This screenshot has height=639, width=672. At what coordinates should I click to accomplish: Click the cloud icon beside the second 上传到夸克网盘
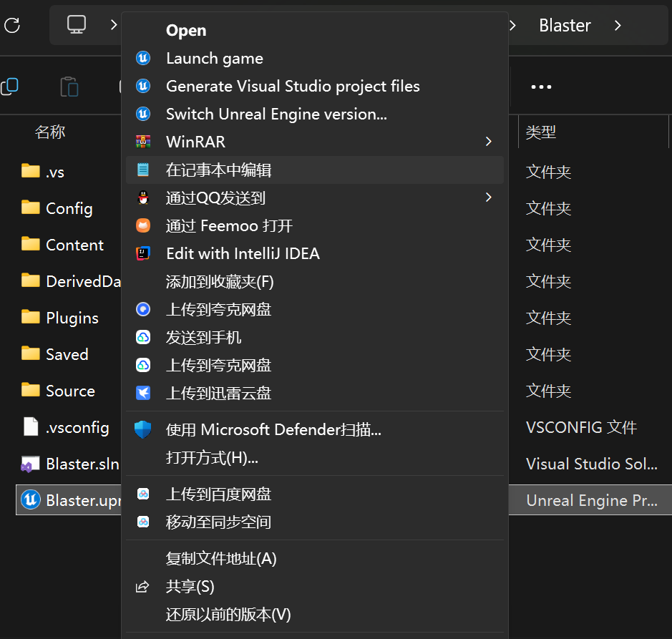(143, 365)
